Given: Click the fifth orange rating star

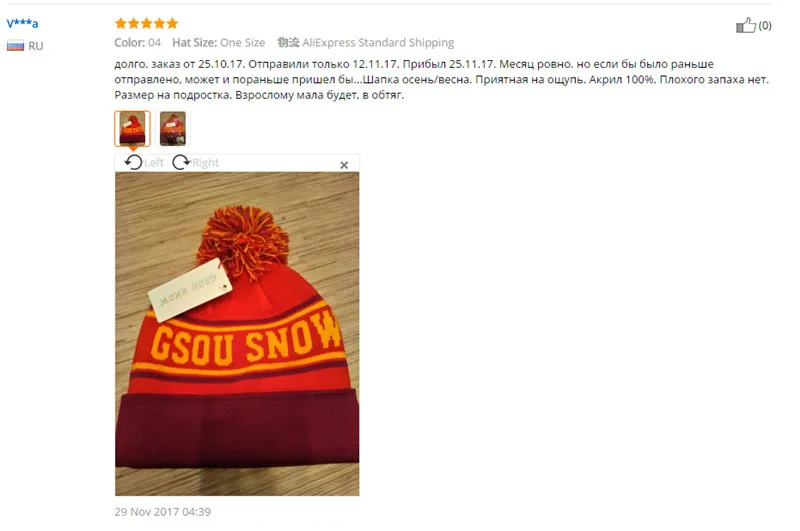Looking at the screenshot, I should pyautogui.click(x=172, y=23).
